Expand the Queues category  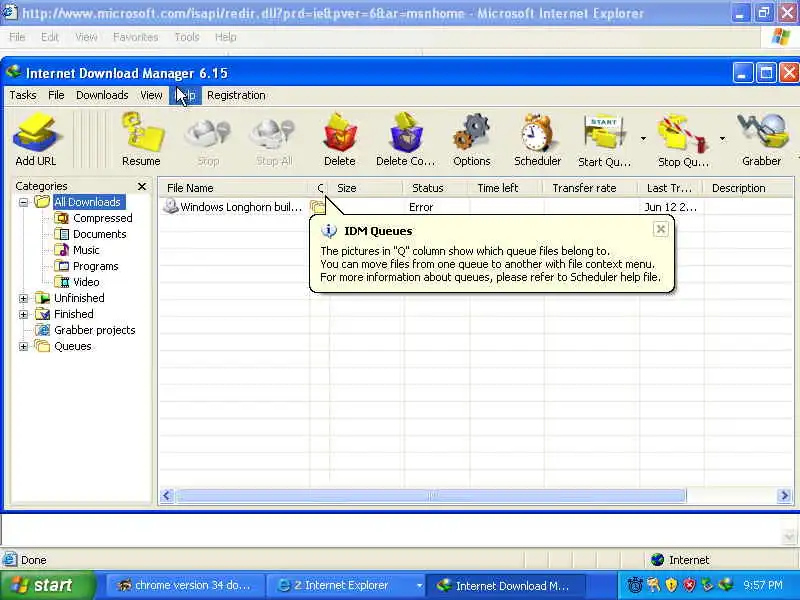[23, 347]
